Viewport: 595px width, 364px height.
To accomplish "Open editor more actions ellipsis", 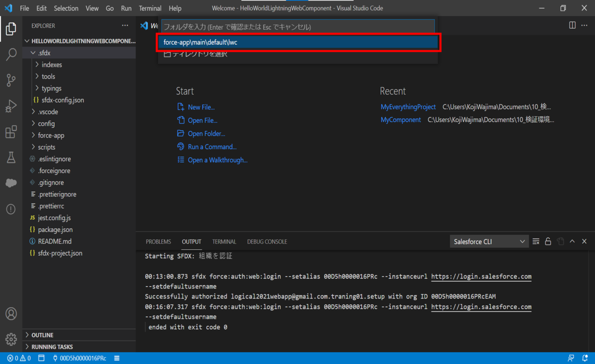I will (585, 25).
